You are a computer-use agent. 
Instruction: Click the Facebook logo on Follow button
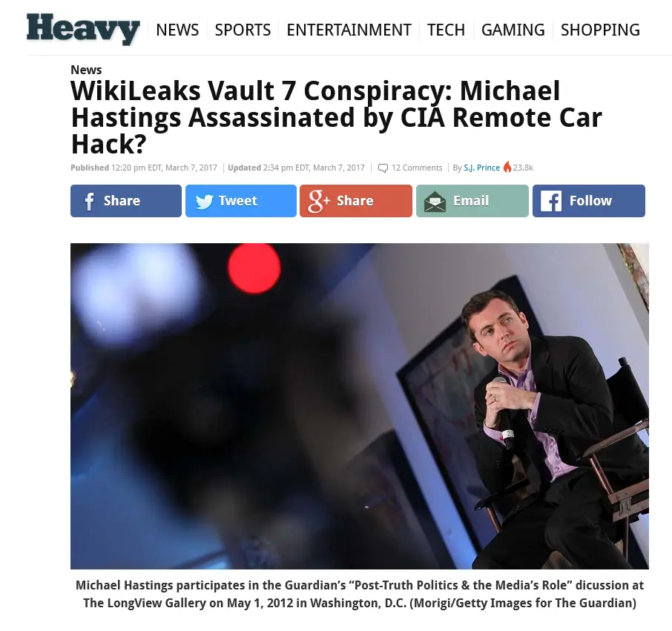[x=550, y=201]
